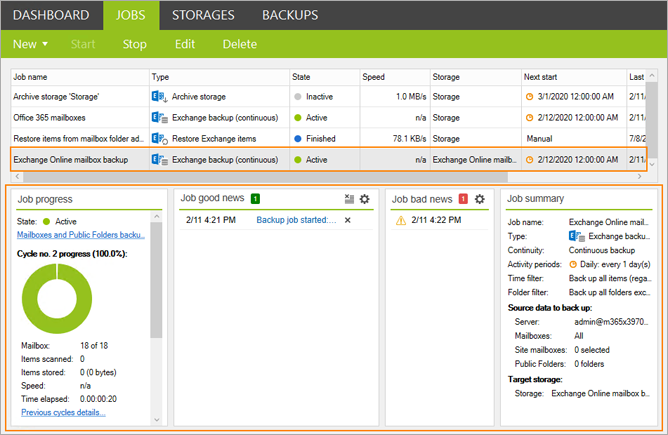This screenshot has height=435, width=668.
Task: Dismiss the Backup job started news item
Action: click(x=348, y=220)
